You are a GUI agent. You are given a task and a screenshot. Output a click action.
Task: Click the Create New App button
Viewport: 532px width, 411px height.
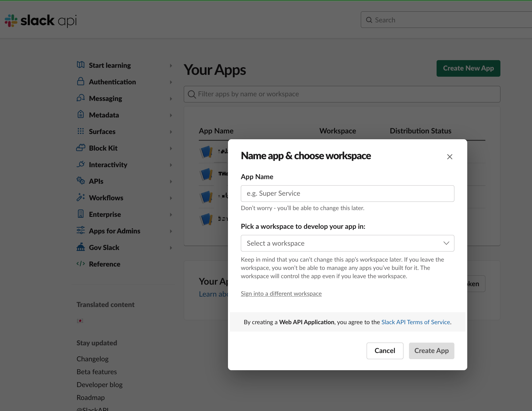click(468, 68)
